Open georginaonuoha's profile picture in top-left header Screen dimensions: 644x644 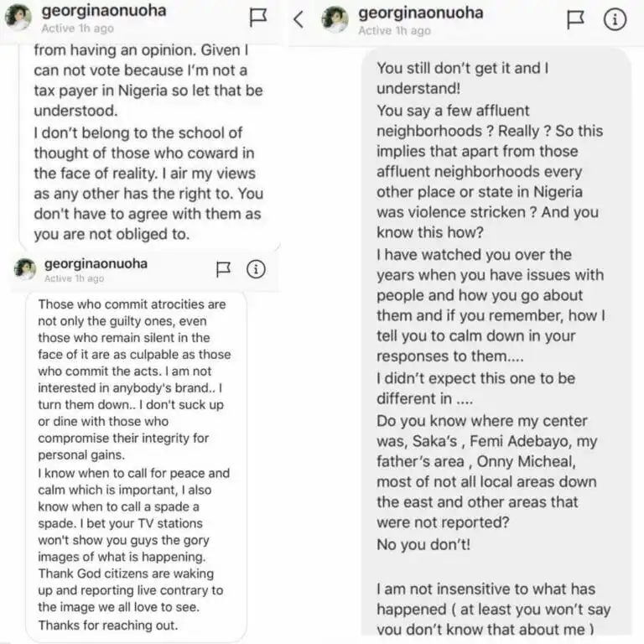18,18
